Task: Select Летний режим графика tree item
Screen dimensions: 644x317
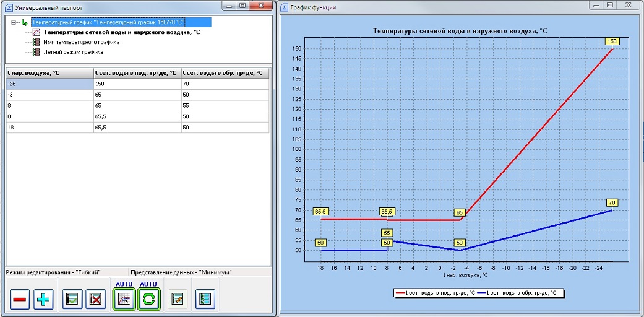Action: (73, 52)
